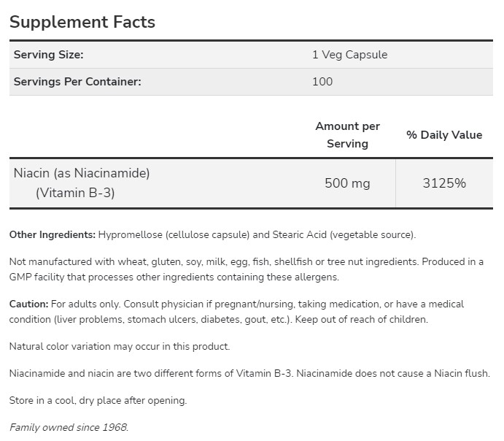Click the (Vitamin B-3) text in table
This screenshot has width=504, height=441.
click(x=75, y=193)
